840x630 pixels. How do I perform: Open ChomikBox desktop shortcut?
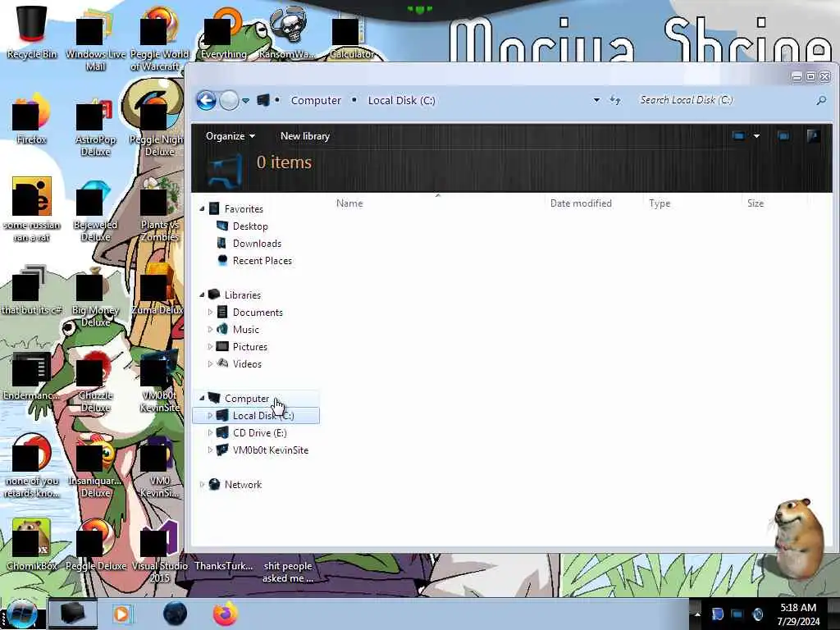32,545
